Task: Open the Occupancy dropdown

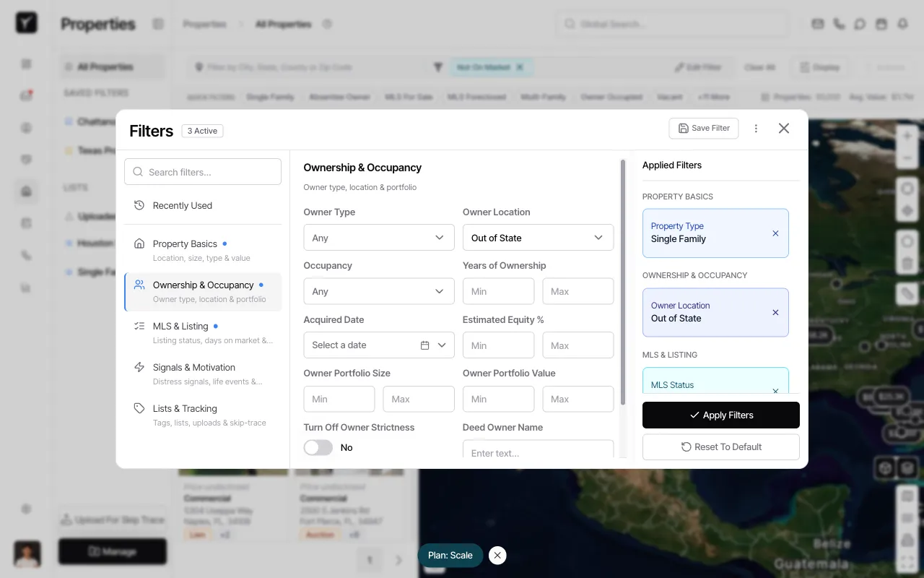Action: click(x=379, y=291)
